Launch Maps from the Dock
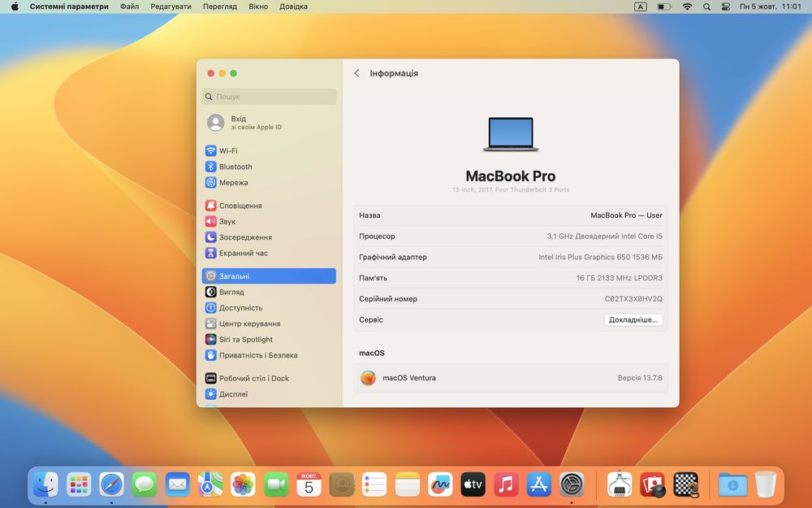 tap(210, 484)
